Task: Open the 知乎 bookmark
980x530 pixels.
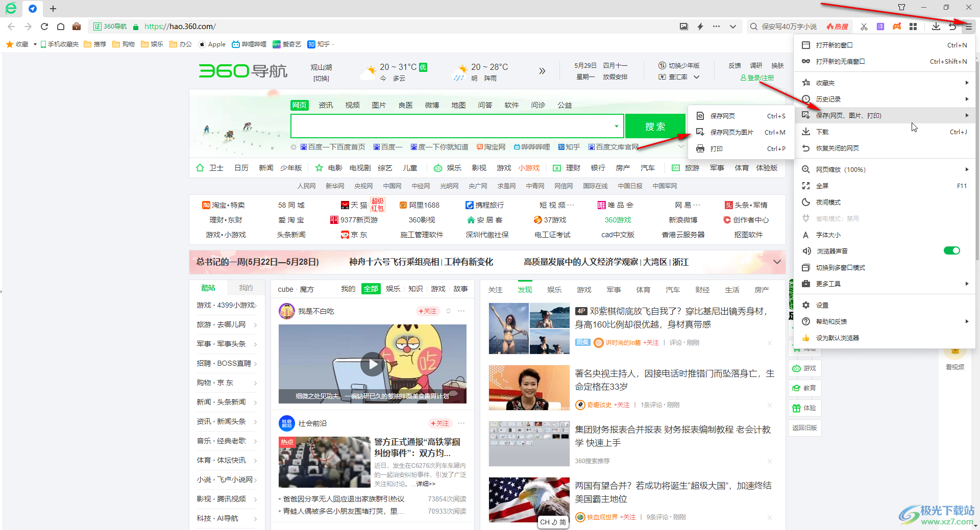Action: [x=318, y=44]
